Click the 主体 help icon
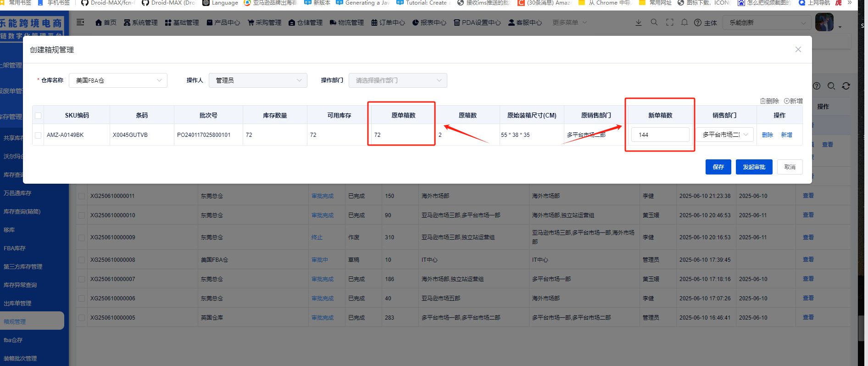 click(705, 23)
